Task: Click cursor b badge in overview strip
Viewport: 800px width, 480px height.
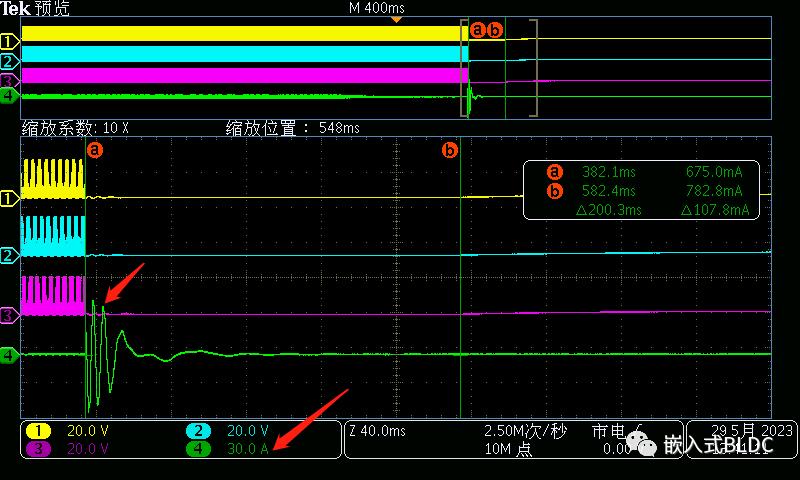Action: point(494,30)
